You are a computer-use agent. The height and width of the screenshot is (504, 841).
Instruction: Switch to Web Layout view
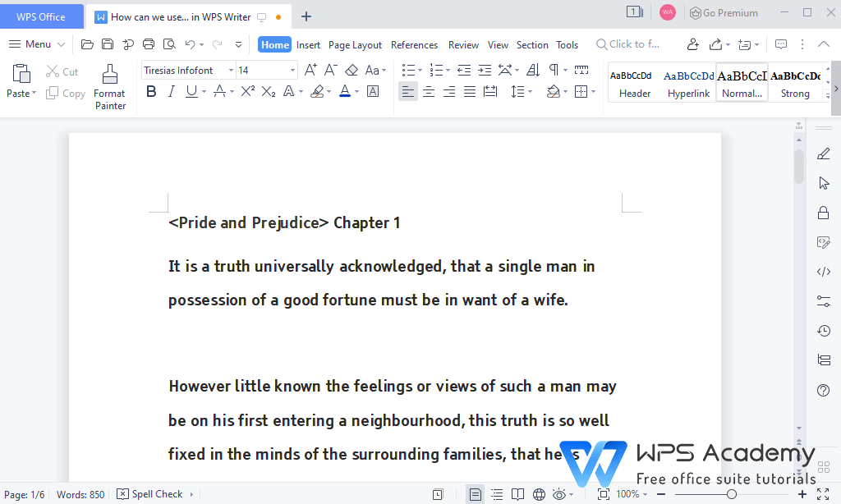pos(540,494)
